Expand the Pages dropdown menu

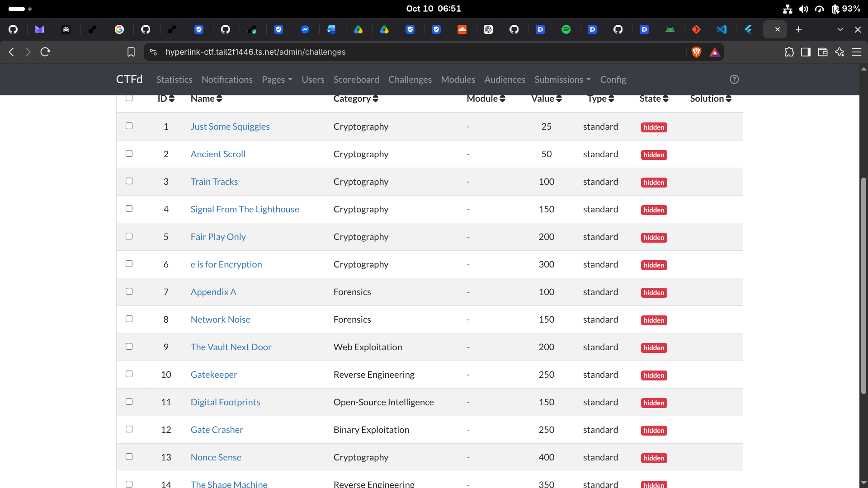tap(277, 80)
